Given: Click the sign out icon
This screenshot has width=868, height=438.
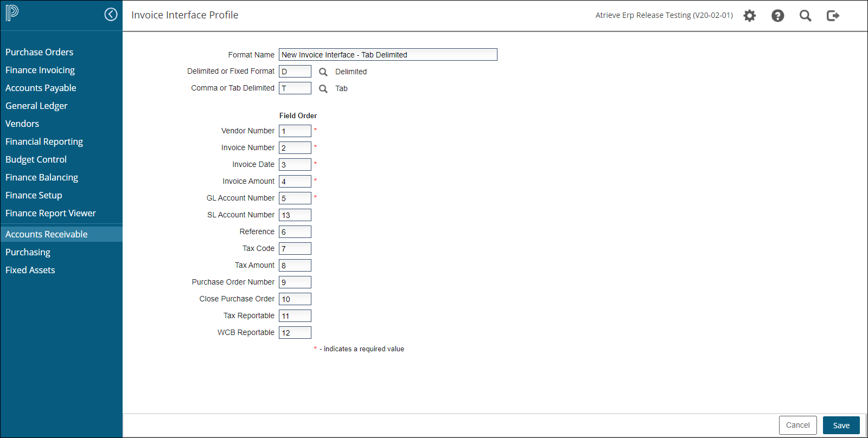Looking at the screenshot, I should click(833, 16).
